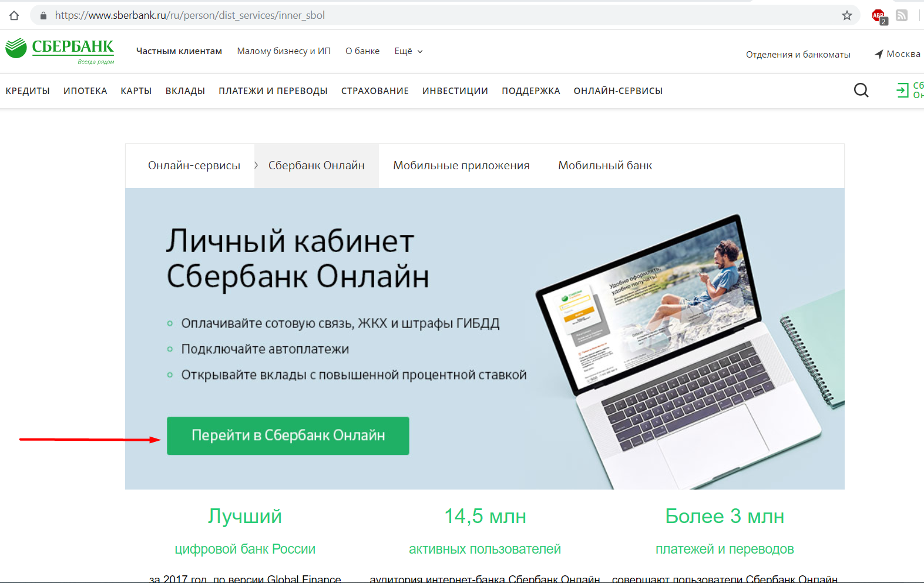This screenshot has height=583, width=924.
Task: Open site search magnifier icon
Action: (861, 91)
